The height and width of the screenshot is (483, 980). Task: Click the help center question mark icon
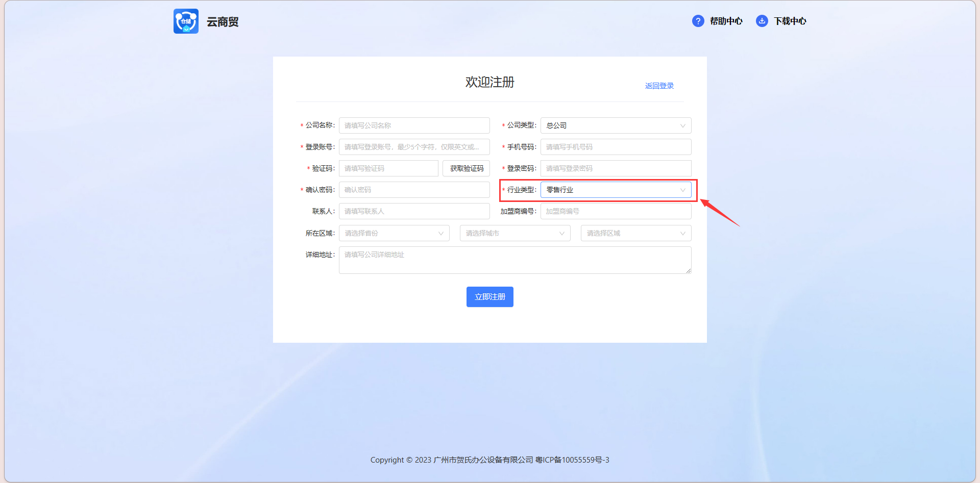[698, 21]
